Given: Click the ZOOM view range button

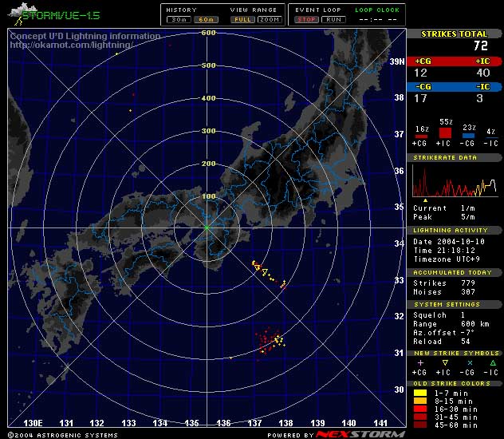Looking at the screenshot, I should 269,18.
